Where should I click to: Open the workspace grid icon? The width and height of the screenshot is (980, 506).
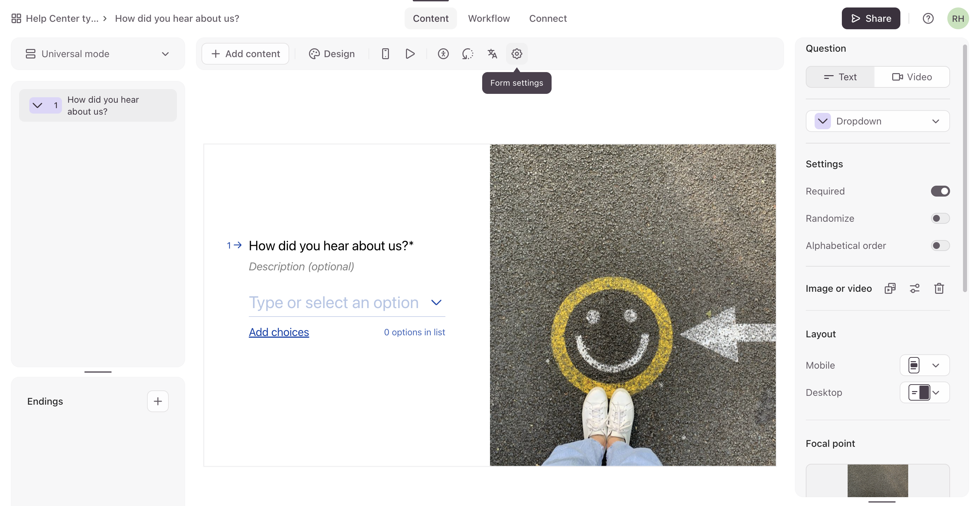pos(16,18)
